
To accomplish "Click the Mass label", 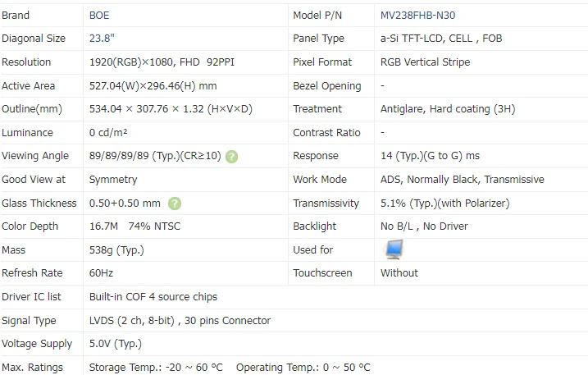I will (x=13, y=250).
